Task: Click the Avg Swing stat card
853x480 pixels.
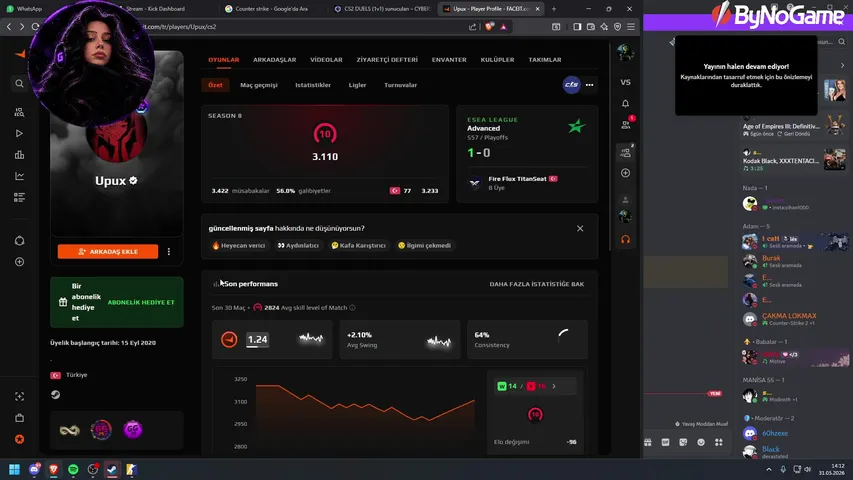Action: 399,340
